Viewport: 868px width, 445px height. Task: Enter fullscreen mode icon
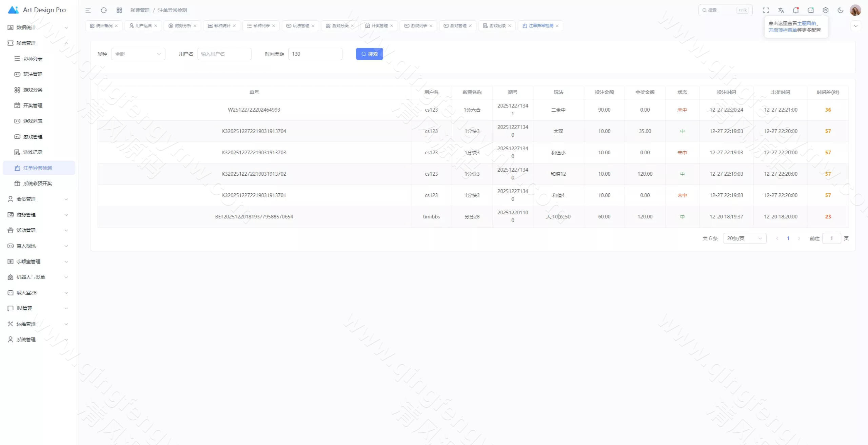pyautogui.click(x=766, y=10)
